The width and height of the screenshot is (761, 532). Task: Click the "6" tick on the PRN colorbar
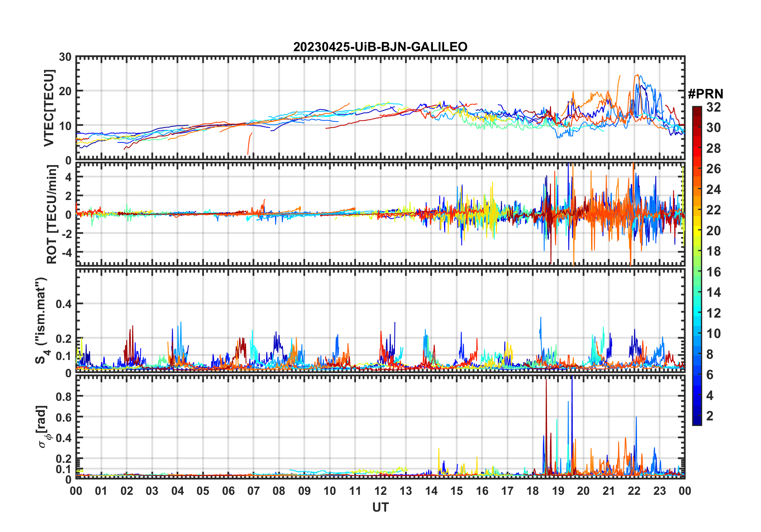click(710, 375)
